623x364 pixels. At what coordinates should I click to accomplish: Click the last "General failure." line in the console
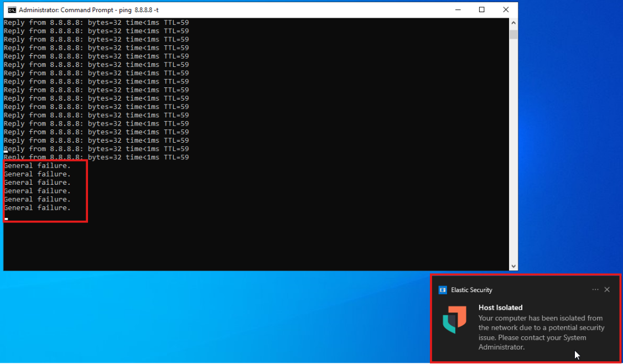38,208
